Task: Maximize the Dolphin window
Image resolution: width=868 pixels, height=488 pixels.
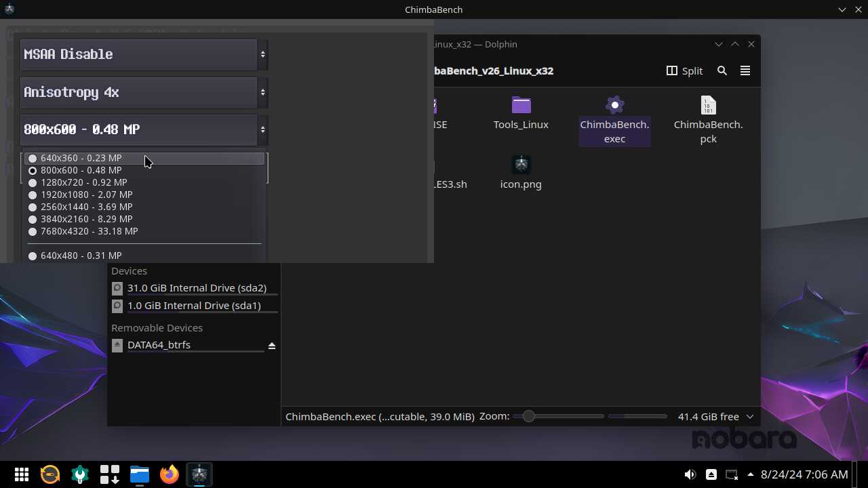Action: point(735,44)
